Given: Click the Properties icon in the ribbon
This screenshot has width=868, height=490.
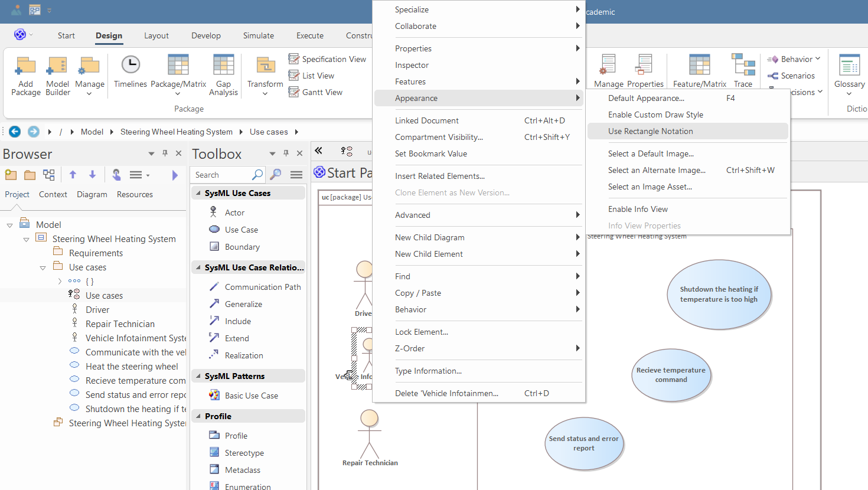Looking at the screenshot, I should (x=645, y=71).
